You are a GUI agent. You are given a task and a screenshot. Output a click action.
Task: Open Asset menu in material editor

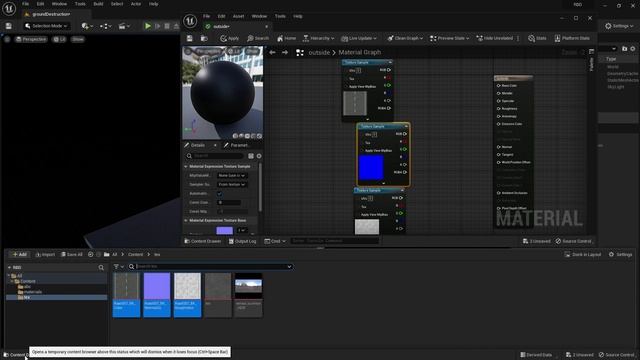tap(238, 16)
